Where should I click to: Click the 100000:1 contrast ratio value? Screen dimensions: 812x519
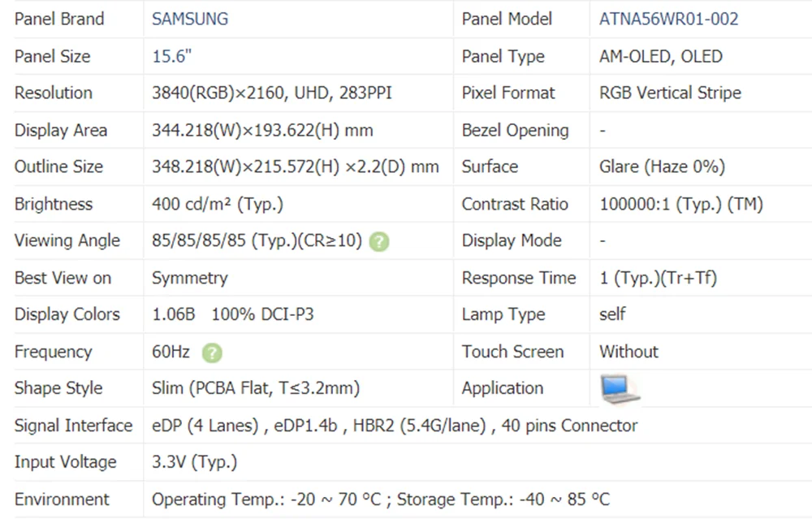(x=680, y=204)
